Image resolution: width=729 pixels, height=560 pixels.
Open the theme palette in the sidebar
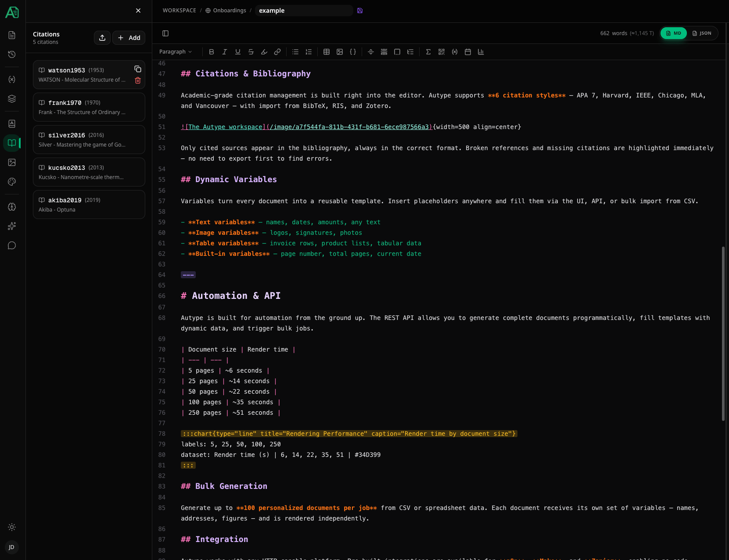point(12,182)
